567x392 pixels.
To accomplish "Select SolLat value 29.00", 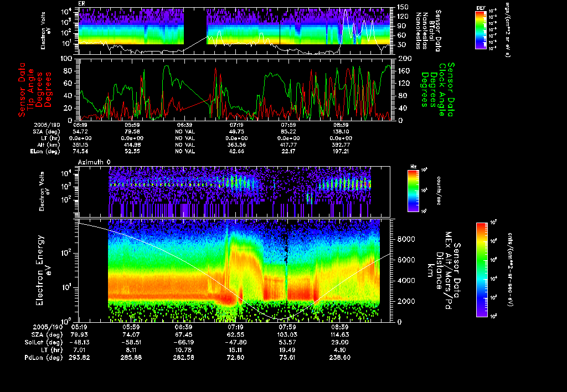I will [x=339, y=342].
